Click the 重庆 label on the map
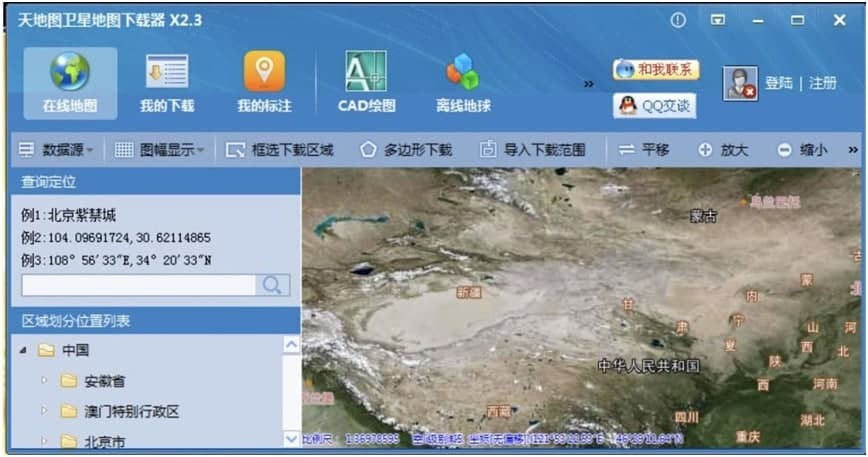868x457 pixels. coord(748,437)
